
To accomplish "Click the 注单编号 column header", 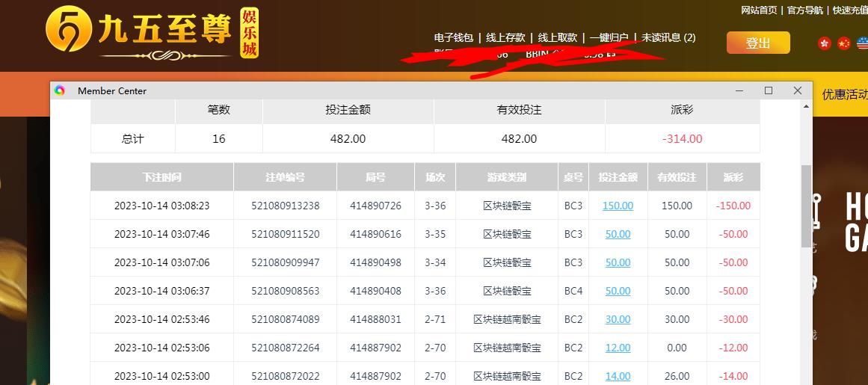I will 285,177.
